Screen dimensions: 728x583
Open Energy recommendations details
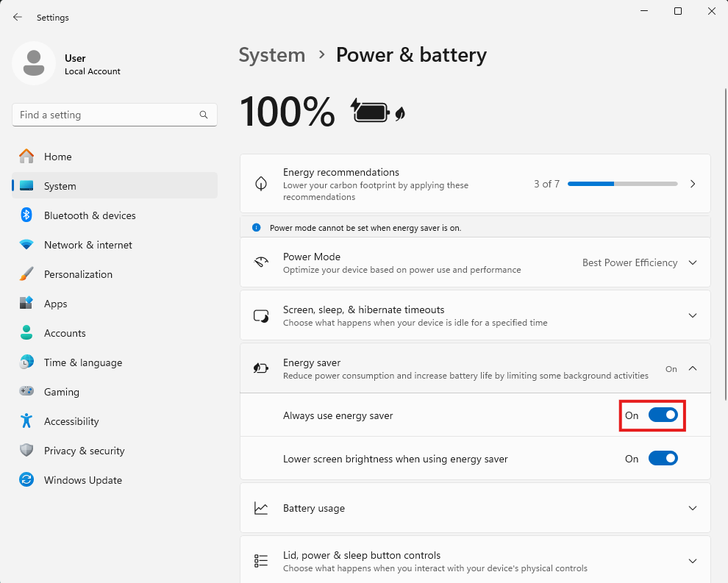coord(692,184)
